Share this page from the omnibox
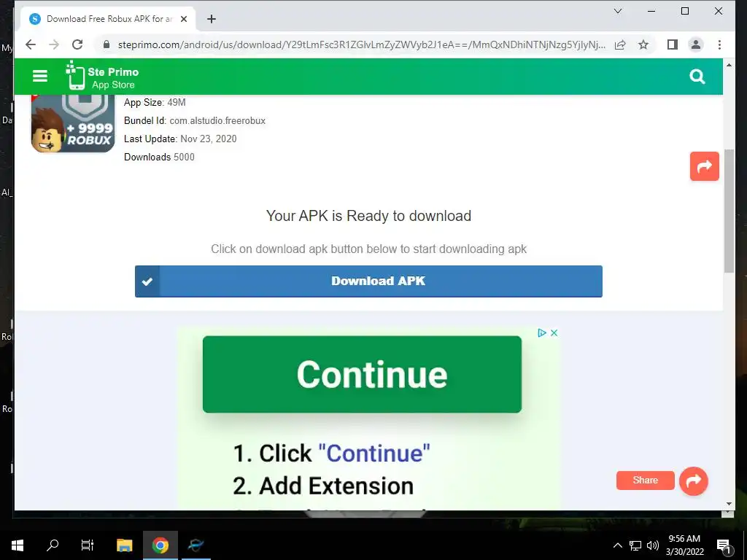The height and width of the screenshot is (560, 747). [620, 44]
